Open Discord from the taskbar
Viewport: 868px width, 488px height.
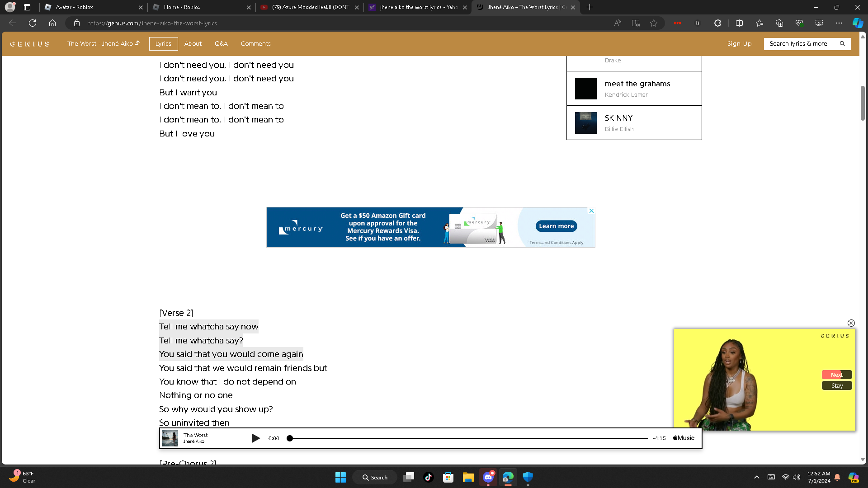(488, 477)
